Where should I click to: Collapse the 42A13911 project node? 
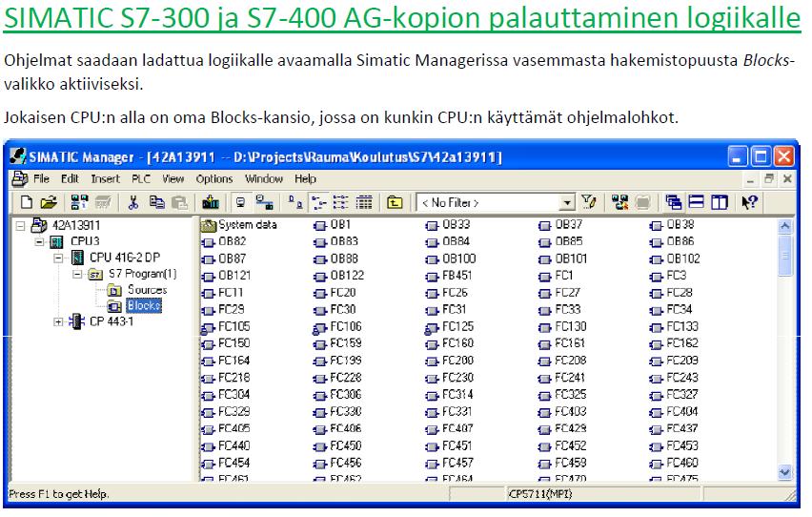pos(20,225)
